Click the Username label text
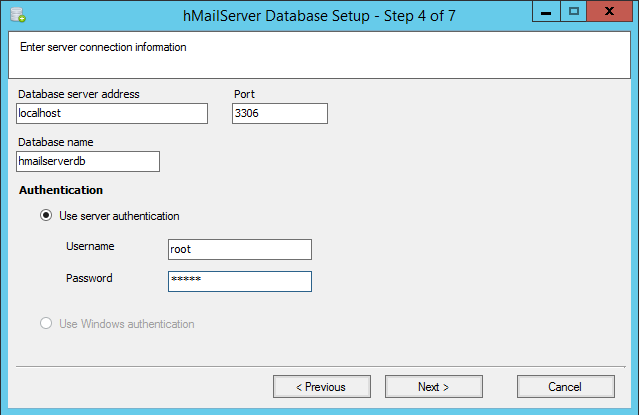Screen dimensions: 639x415 pos(90,246)
